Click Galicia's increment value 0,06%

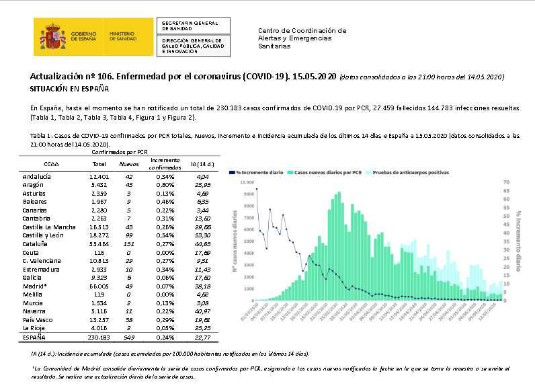165,278
